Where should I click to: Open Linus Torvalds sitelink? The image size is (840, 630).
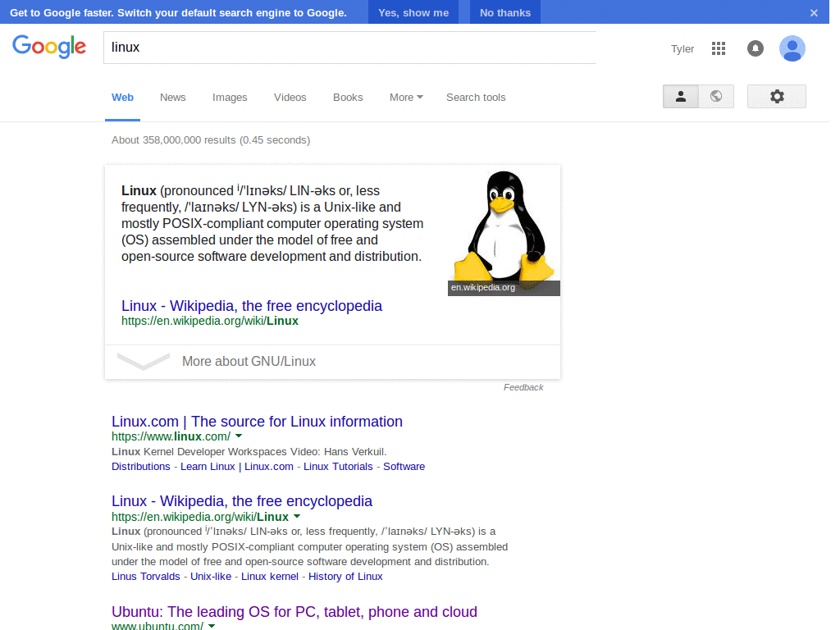click(146, 577)
